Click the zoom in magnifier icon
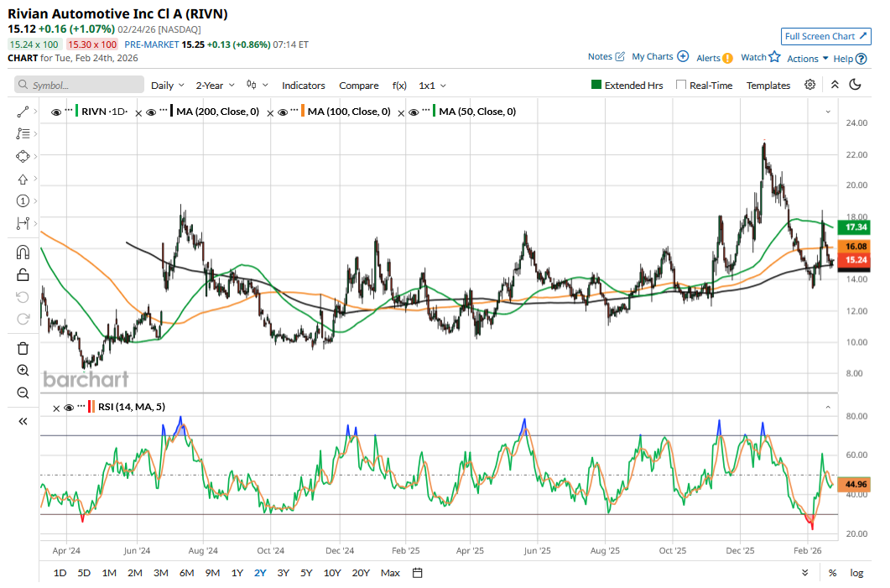The width and height of the screenshot is (890, 588). click(23, 371)
